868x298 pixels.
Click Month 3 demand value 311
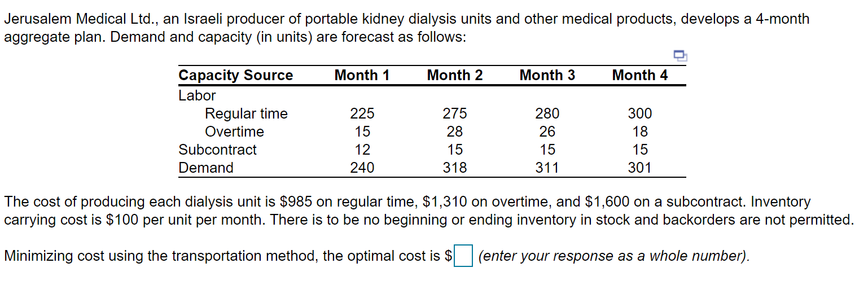coord(547,168)
